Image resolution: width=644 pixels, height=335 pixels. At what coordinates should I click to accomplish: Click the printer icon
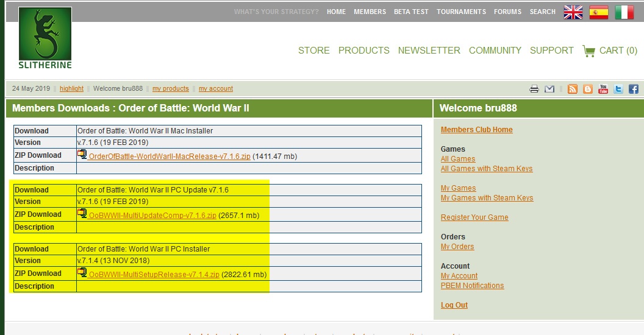[534, 88]
